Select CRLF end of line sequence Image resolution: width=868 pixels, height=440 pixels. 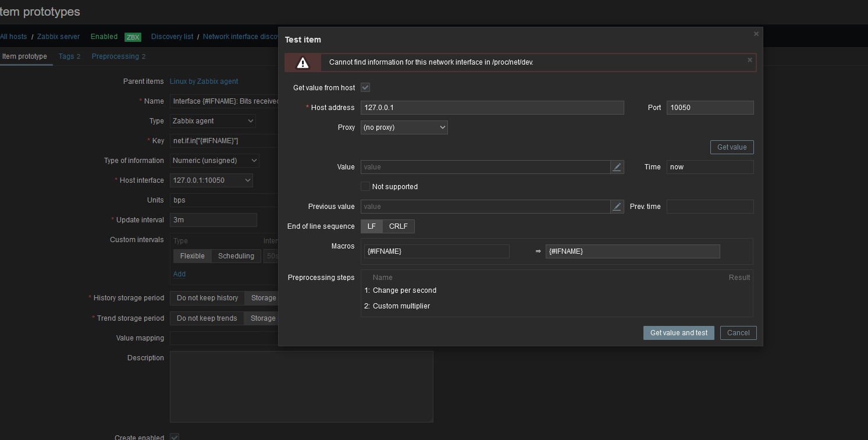point(399,226)
